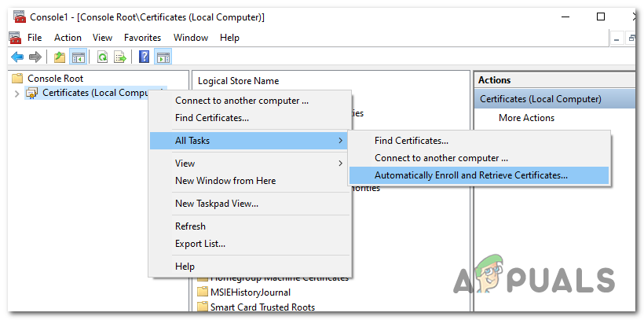This screenshot has height=320, width=644.
Task: Expand the Certificates (Local Computer) tree node
Action: point(16,94)
